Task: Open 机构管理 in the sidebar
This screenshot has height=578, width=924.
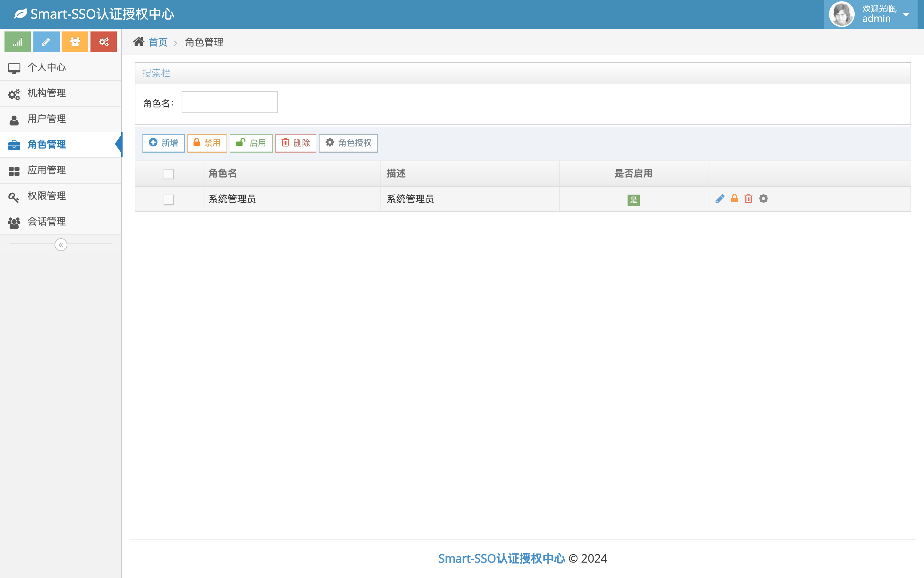Action: pyautogui.click(x=61, y=93)
